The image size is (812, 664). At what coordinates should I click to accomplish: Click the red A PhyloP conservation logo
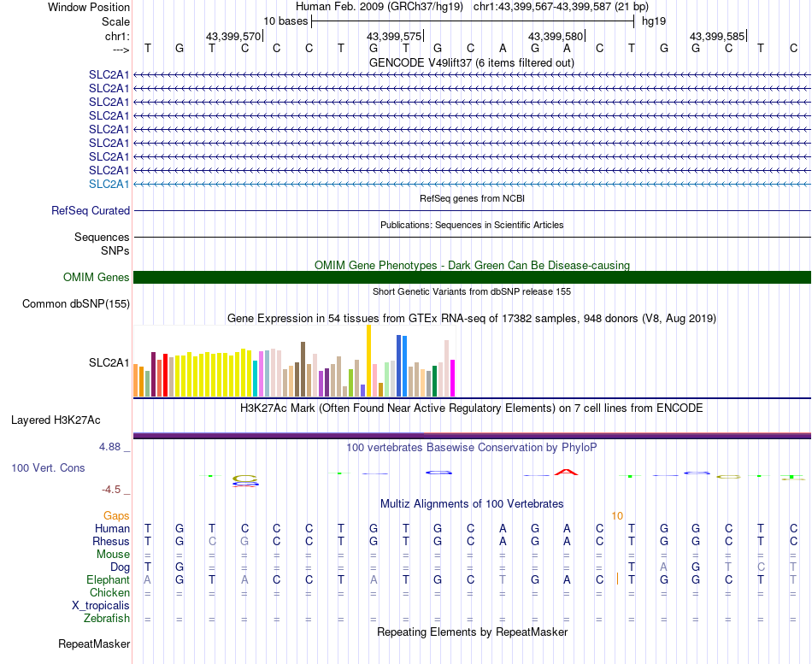point(566,472)
